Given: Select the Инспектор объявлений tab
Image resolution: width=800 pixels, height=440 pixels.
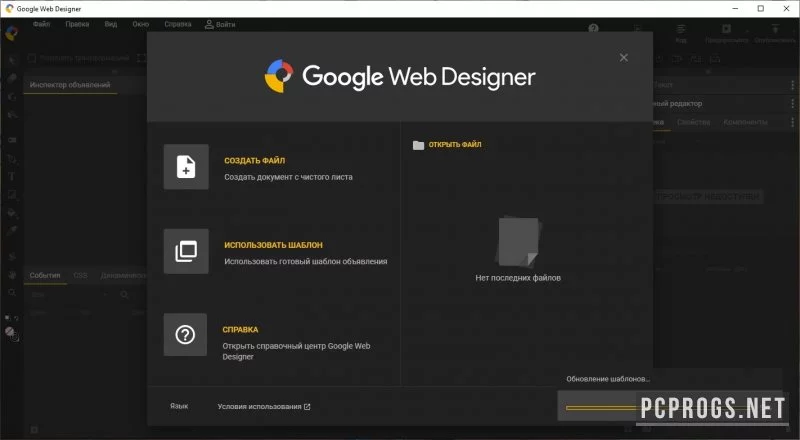Looking at the screenshot, I should point(70,85).
